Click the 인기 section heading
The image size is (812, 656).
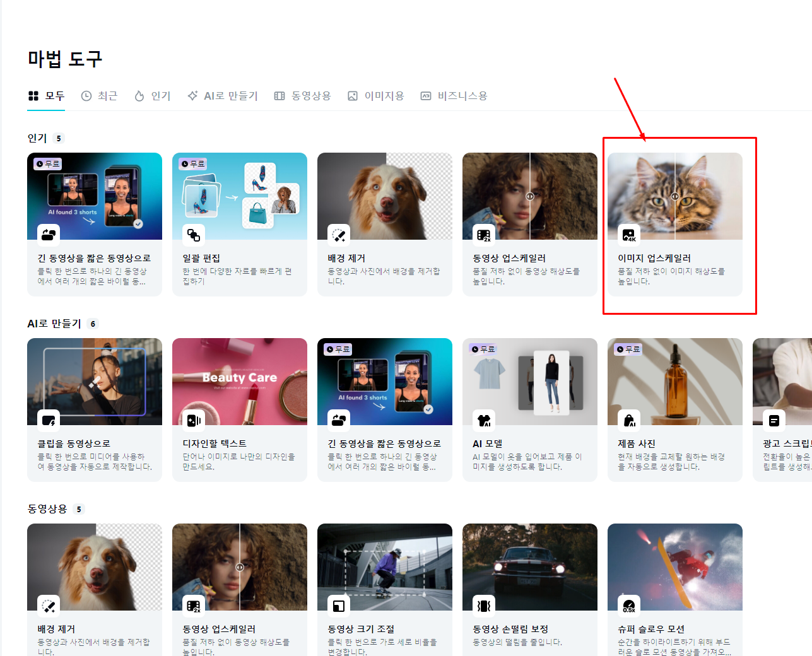pyautogui.click(x=37, y=138)
